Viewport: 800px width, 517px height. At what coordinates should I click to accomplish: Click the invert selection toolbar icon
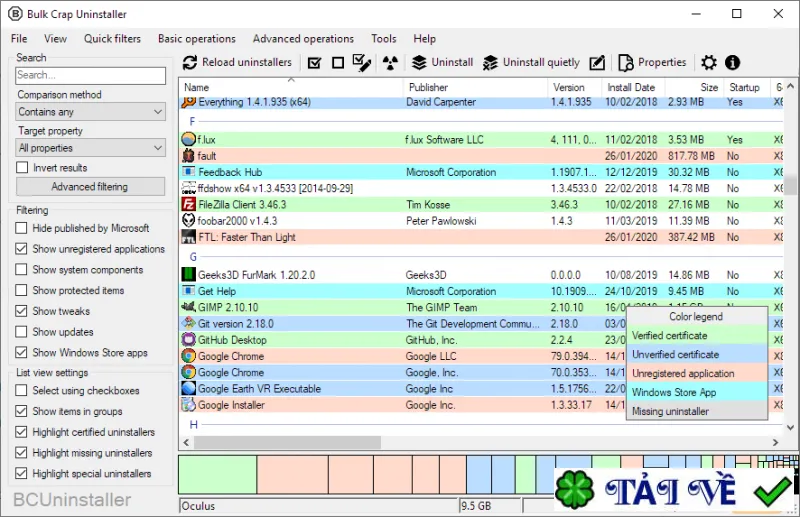click(362, 63)
